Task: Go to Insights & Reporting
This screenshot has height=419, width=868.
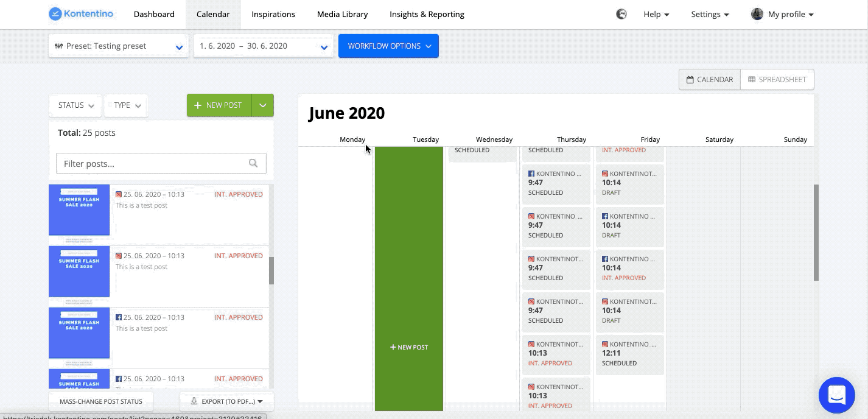Action: coord(427,14)
